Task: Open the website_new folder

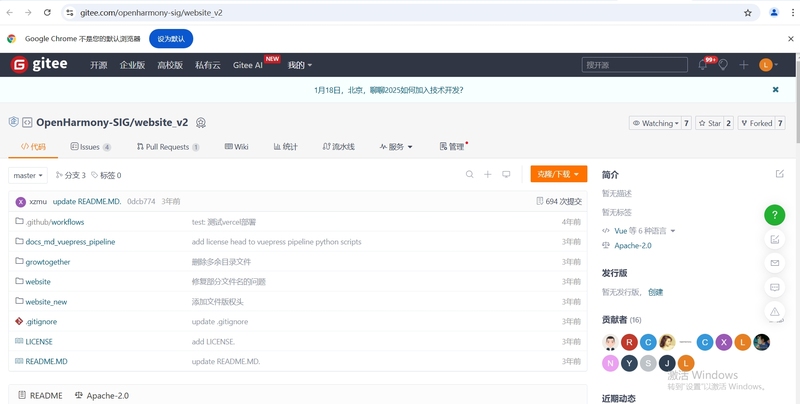Action: point(46,301)
